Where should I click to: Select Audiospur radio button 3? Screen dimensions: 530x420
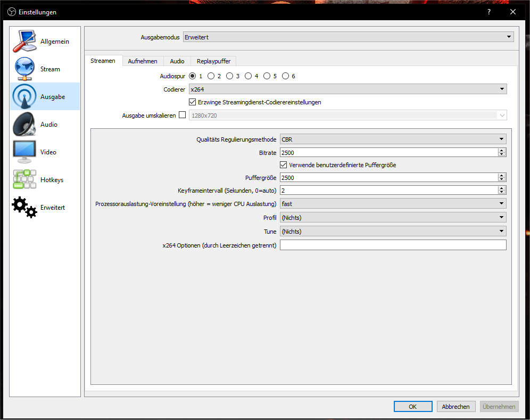(x=229, y=76)
